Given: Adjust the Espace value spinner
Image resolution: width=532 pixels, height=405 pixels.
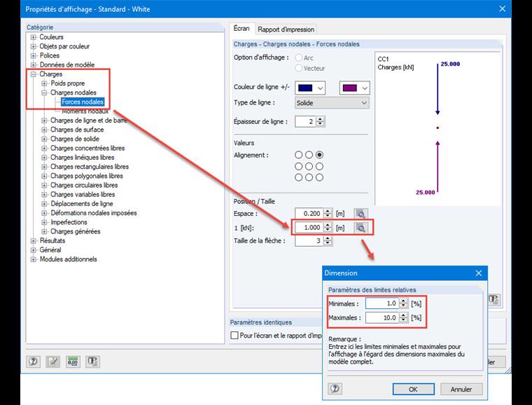Looking at the screenshot, I should pyautogui.click(x=328, y=214).
